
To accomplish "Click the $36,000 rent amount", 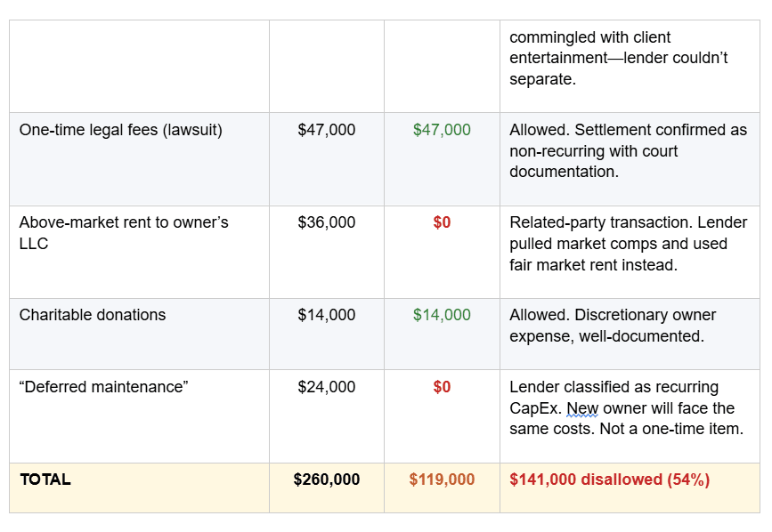I will (326, 222).
